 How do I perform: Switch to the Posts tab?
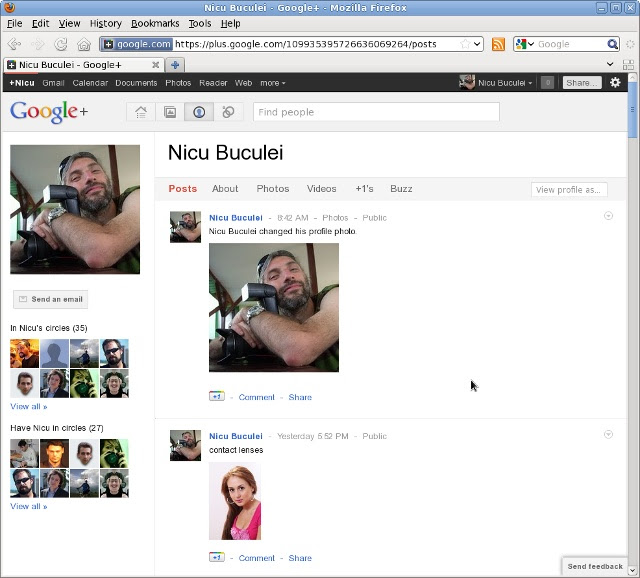point(182,189)
